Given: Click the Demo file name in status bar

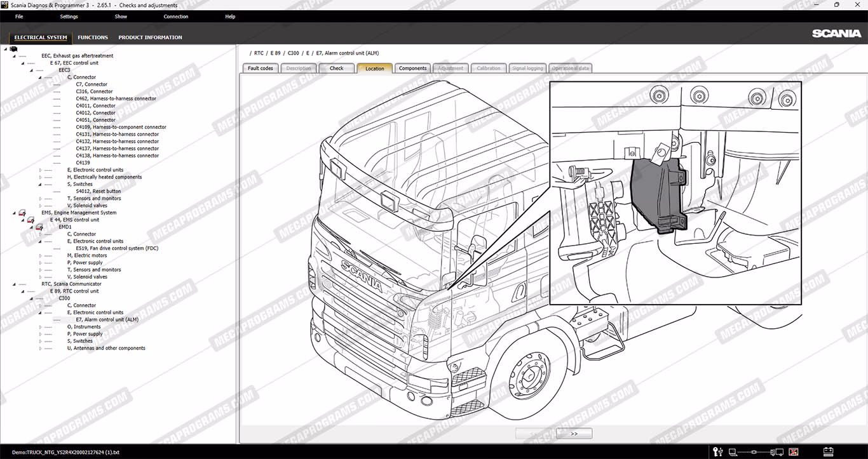Looking at the screenshot, I should (65, 452).
